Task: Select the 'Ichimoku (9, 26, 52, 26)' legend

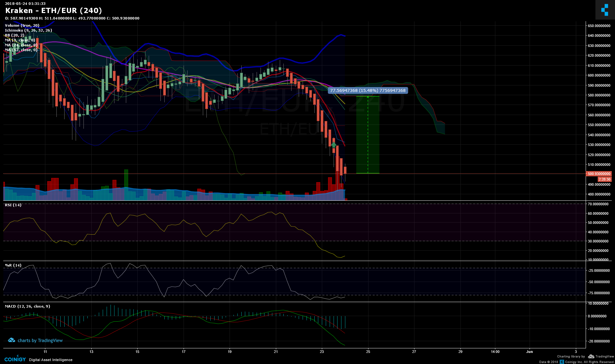Action: (x=28, y=30)
